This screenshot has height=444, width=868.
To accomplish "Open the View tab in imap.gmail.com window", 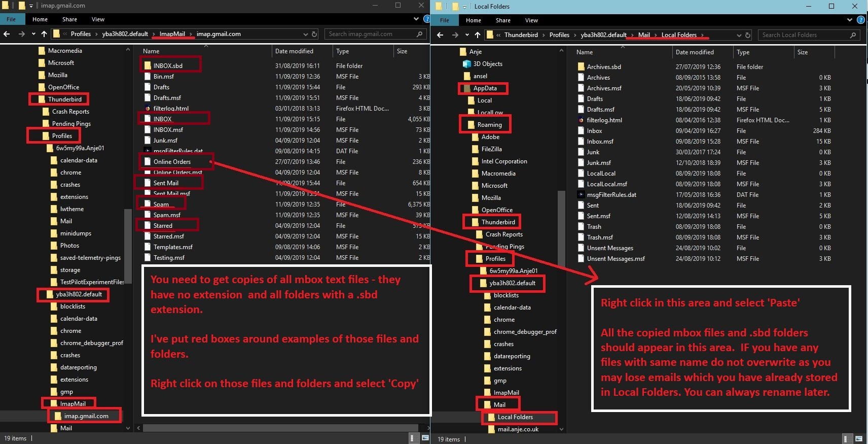I will 98,19.
